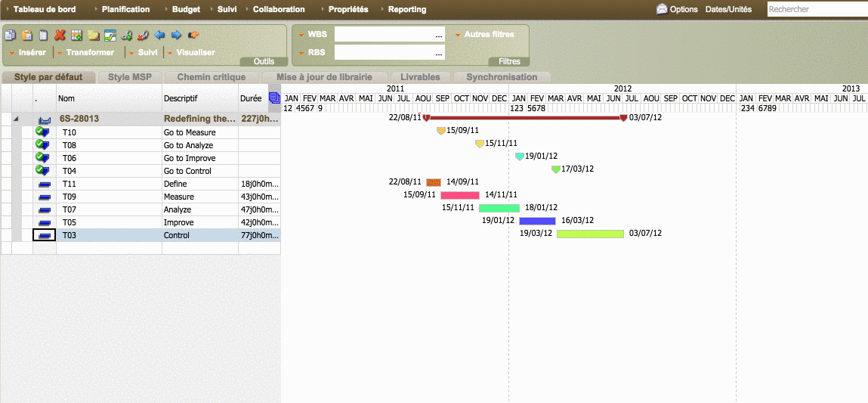Image resolution: width=868 pixels, height=403 pixels.
Task: Select the Style par défaut tab
Action: (x=48, y=77)
